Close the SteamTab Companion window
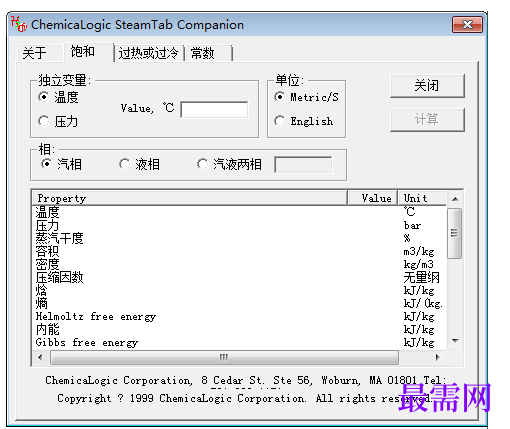This screenshot has width=510, height=429. pyautogui.click(x=467, y=25)
